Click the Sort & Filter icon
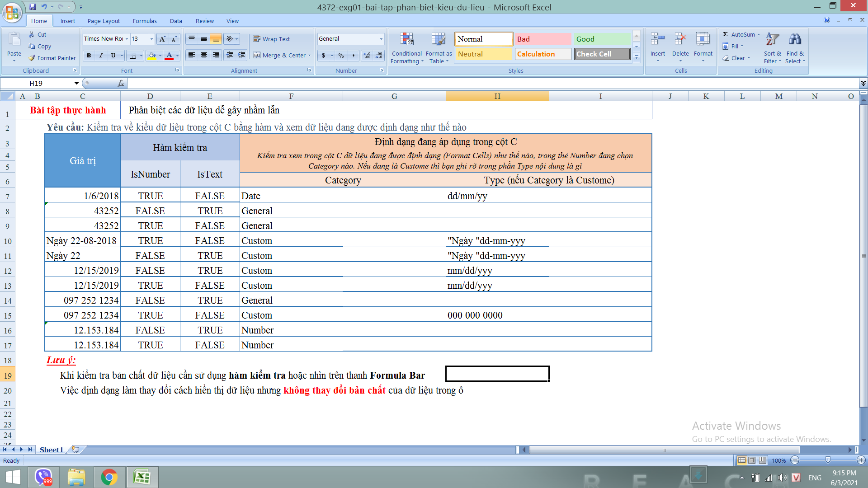Screen dimensions: 868x488 tap(772, 40)
